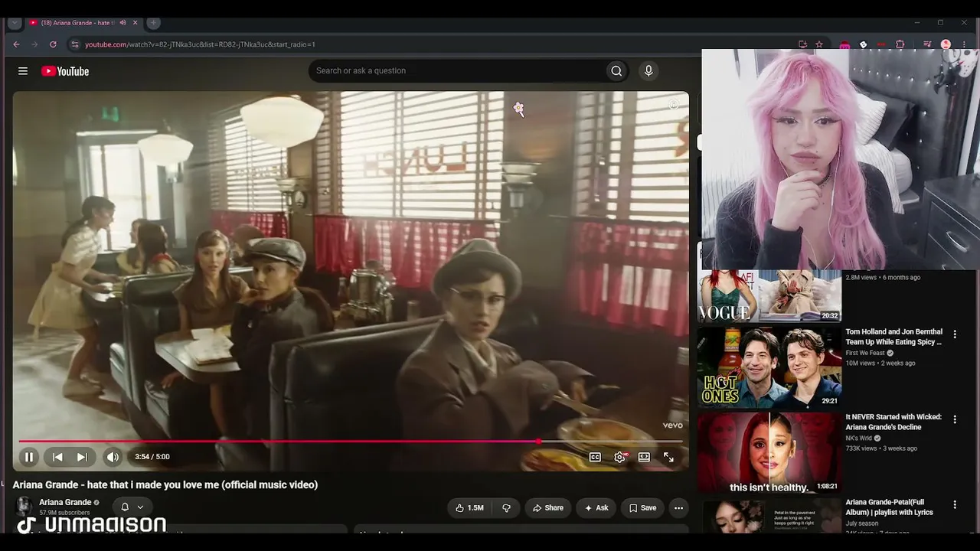Open the tab search dropdown arrow

click(x=15, y=23)
